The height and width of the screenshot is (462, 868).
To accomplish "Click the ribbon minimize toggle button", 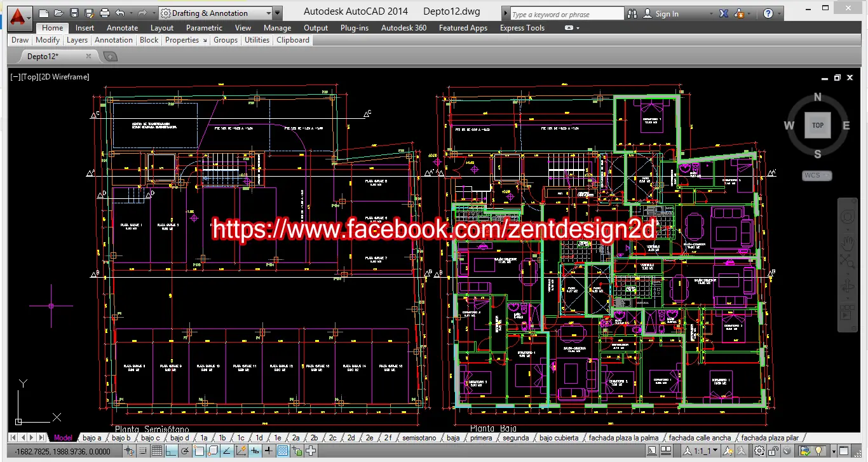I will [x=569, y=28].
